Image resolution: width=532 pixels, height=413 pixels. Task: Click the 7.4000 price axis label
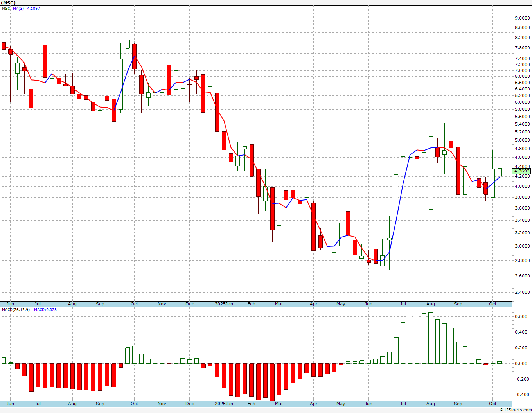click(523, 59)
